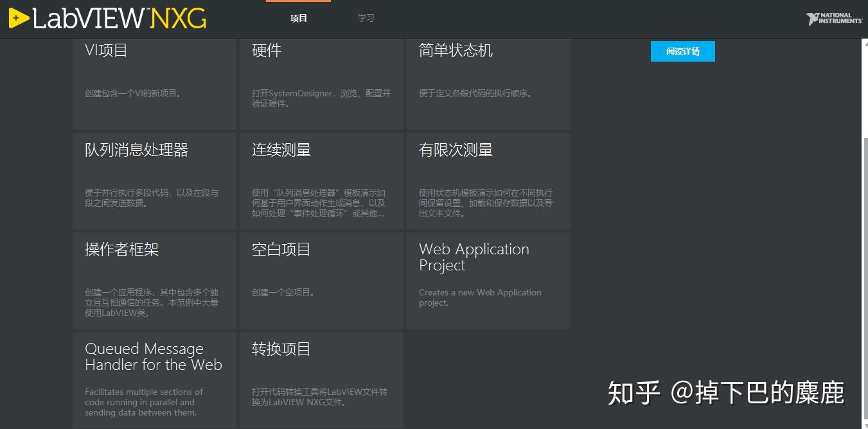Image resolution: width=868 pixels, height=429 pixels.
Task: Click the National Instruments logo
Action: pos(833,18)
